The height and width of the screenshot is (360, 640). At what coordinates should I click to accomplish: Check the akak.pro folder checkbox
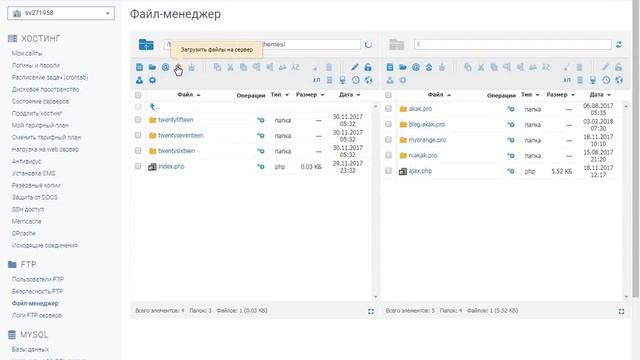point(388,109)
